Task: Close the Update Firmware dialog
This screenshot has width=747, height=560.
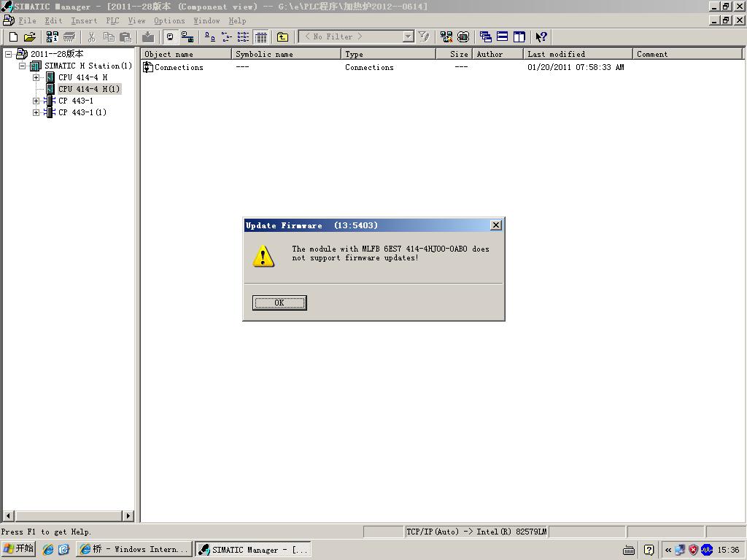Action: point(496,225)
